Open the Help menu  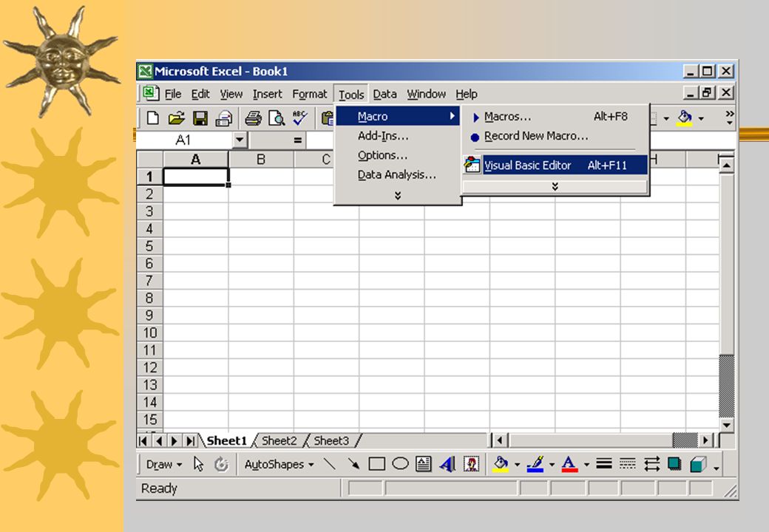[x=466, y=94]
